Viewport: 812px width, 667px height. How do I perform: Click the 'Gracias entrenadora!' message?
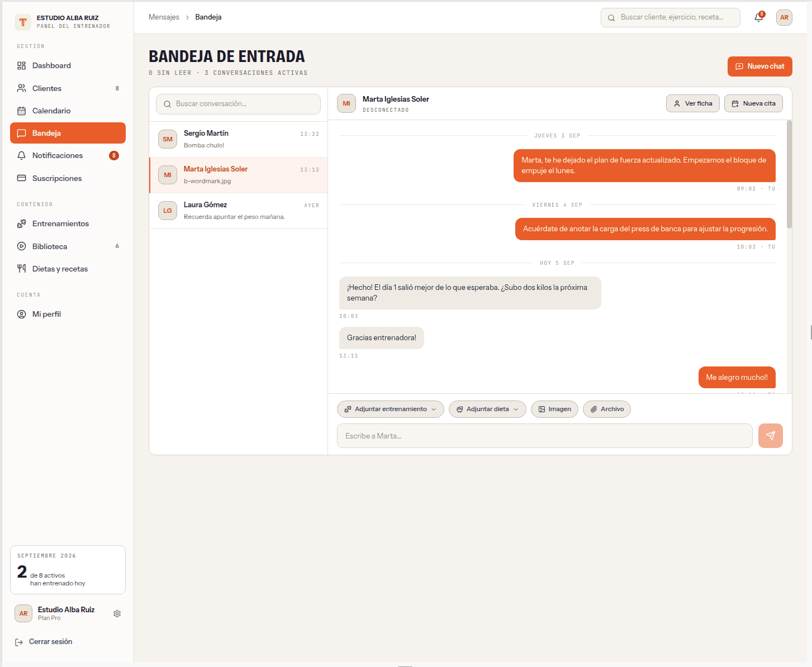[x=382, y=338]
